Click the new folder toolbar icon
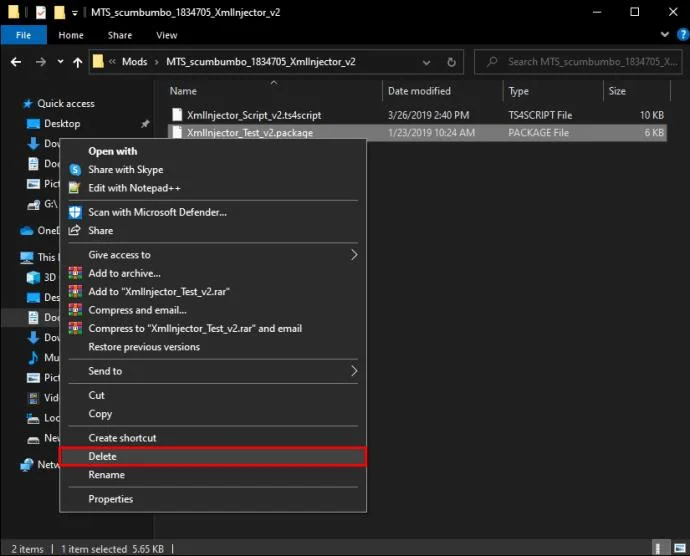690x556 pixels. click(59, 12)
